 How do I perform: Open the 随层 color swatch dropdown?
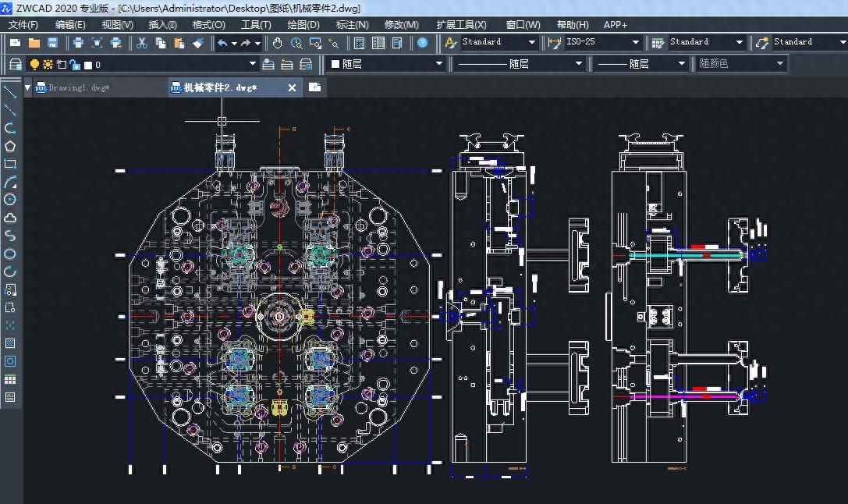pyautogui.click(x=438, y=64)
